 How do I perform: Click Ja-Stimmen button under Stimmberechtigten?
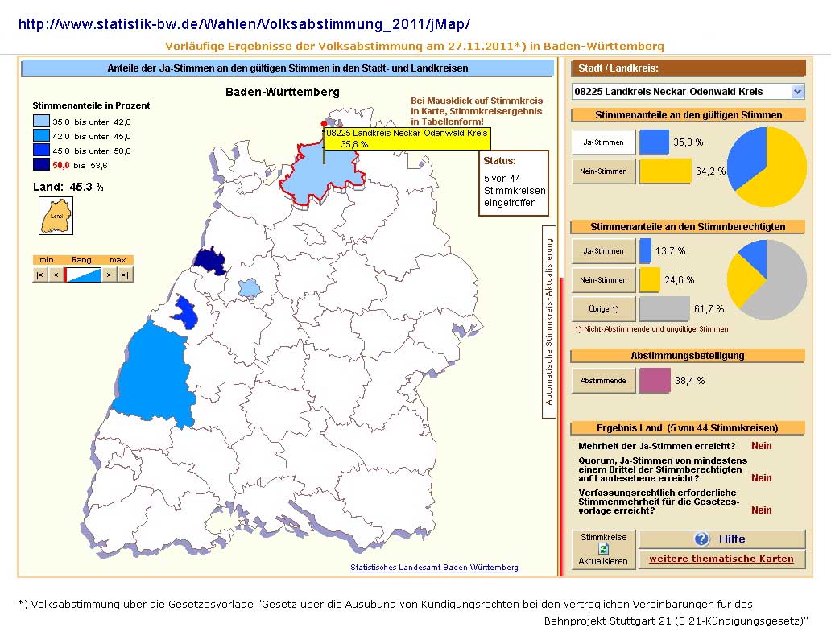604,250
